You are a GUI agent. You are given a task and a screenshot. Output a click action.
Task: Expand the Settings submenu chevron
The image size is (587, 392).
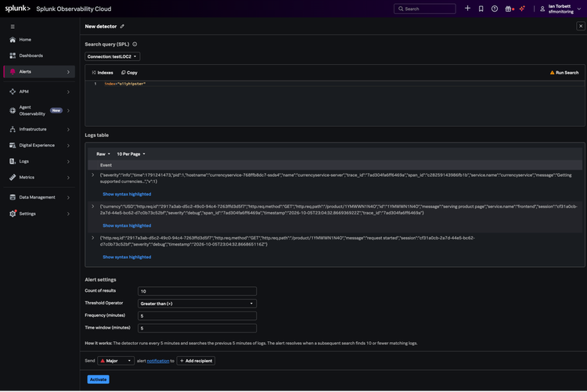[x=68, y=214]
